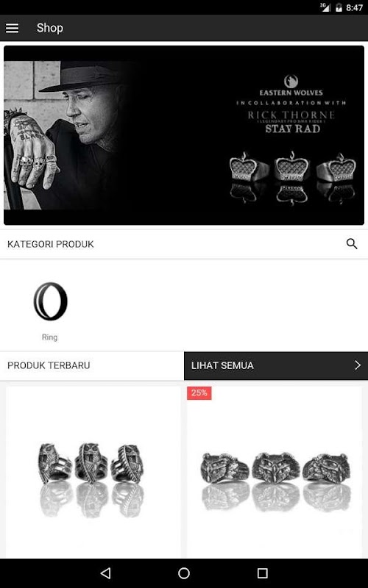Tap the clock in status bar

click(354, 7)
